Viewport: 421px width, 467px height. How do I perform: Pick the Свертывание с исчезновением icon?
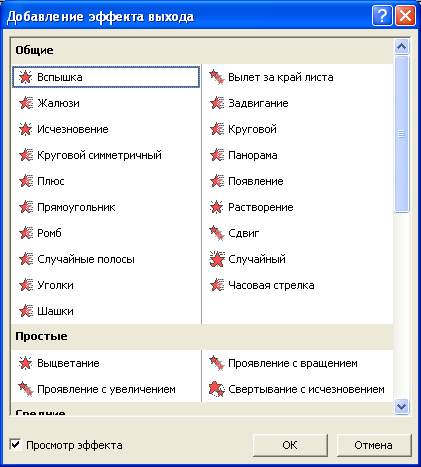point(217,389)
